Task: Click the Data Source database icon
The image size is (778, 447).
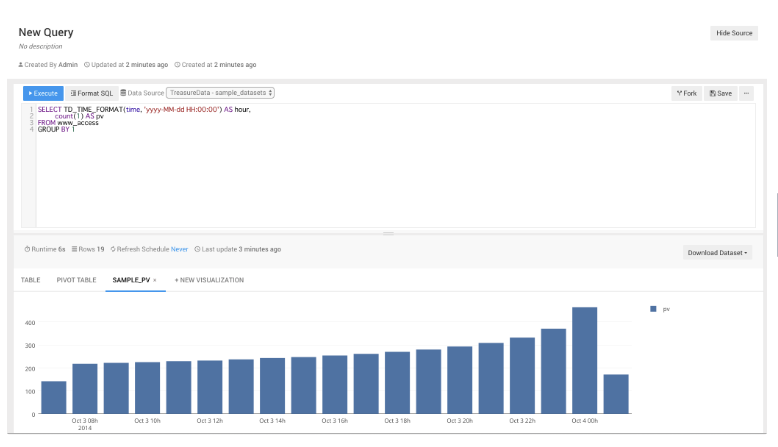Action: (x=123, y=93)
